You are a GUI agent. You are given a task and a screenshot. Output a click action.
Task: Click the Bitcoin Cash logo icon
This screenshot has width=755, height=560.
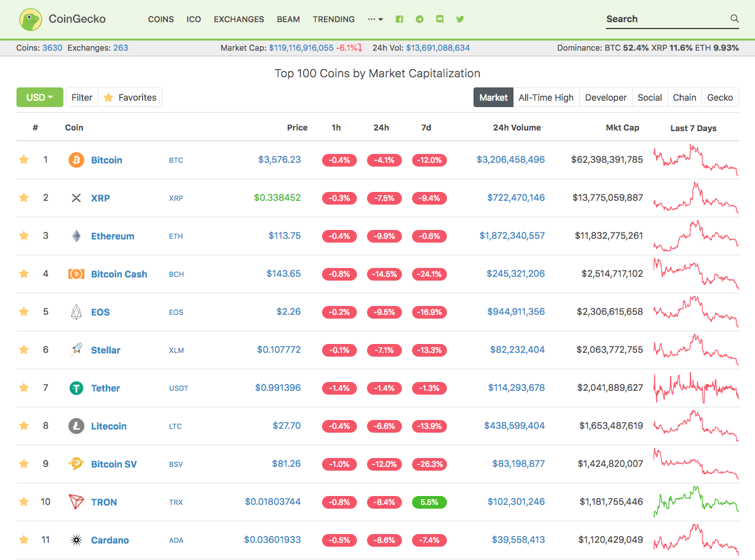(x=76, y=274)
